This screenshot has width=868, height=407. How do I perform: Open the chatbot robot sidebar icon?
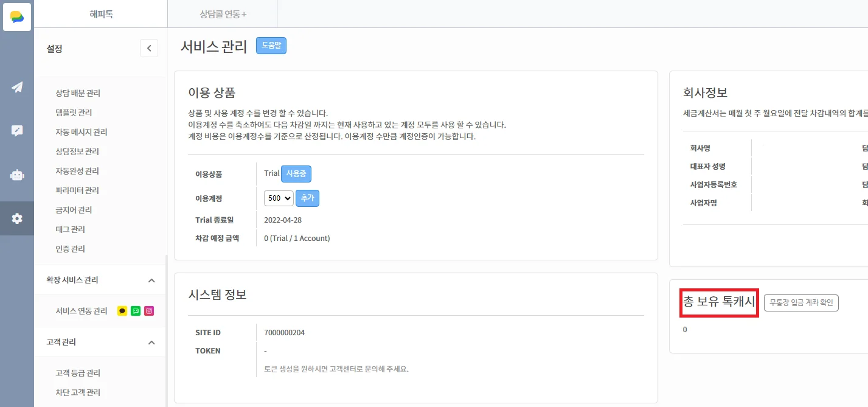click(17, 175)
